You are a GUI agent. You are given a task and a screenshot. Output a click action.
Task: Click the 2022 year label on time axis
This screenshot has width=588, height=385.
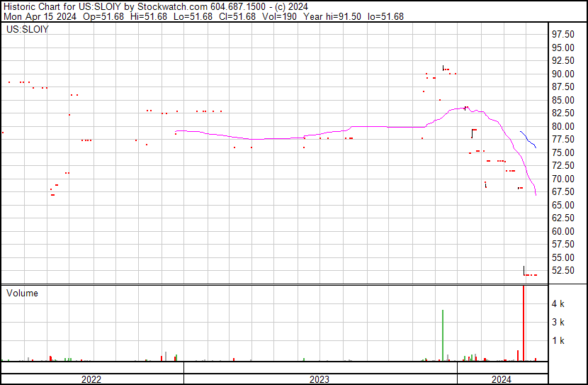[x=91, y=379]
